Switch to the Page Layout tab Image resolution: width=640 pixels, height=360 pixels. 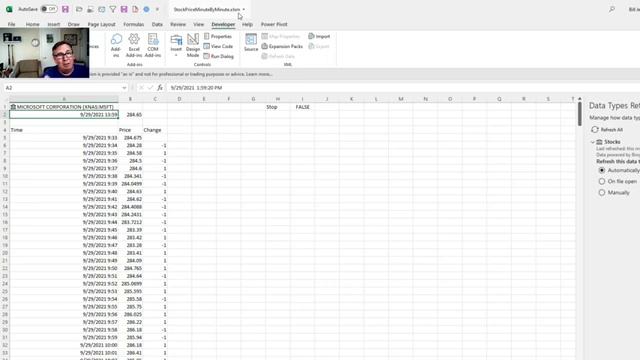102,24
